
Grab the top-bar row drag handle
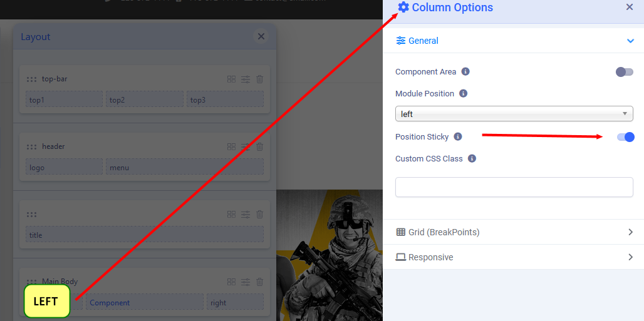click(31, 79)
